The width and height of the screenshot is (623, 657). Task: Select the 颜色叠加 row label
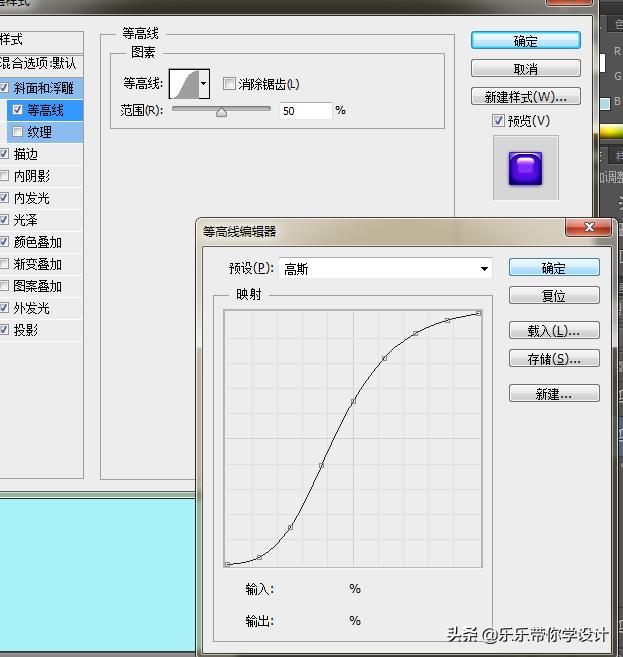click(x=38, y=242)
